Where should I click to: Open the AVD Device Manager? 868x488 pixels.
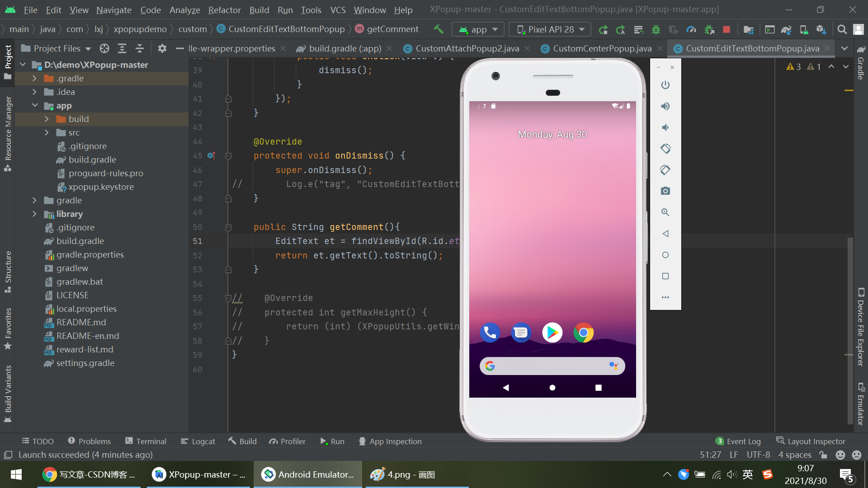pyautogui.click(x=803, y=29)
